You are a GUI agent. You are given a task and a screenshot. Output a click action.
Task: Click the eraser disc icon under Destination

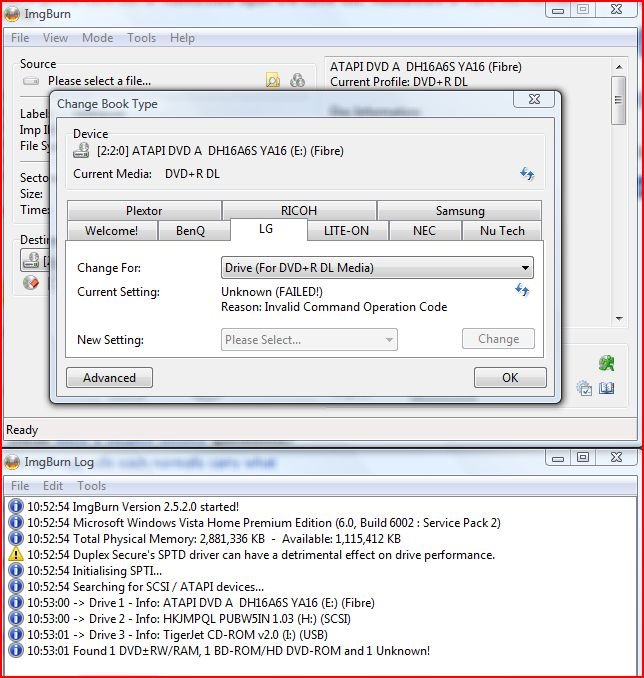(x=31, y=283)
